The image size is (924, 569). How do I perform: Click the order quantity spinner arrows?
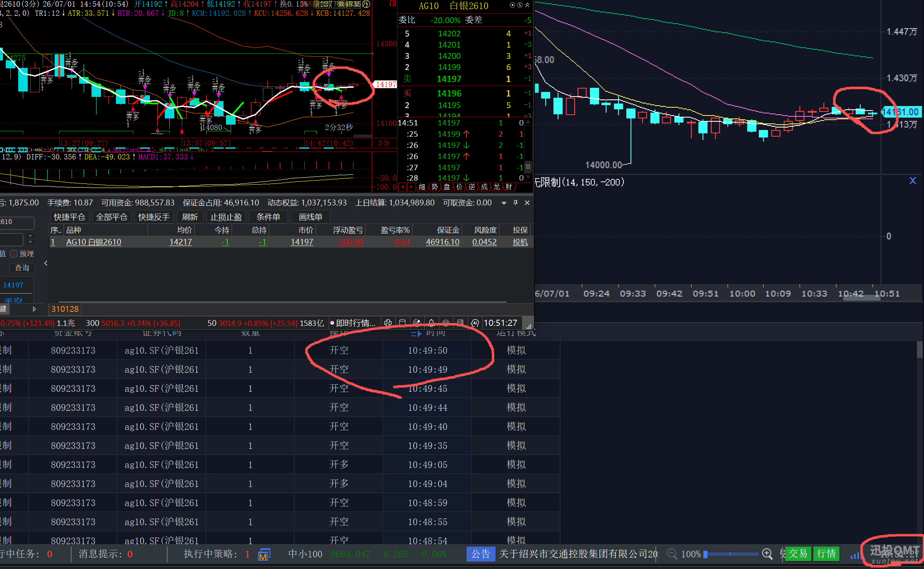coord(30,239)
